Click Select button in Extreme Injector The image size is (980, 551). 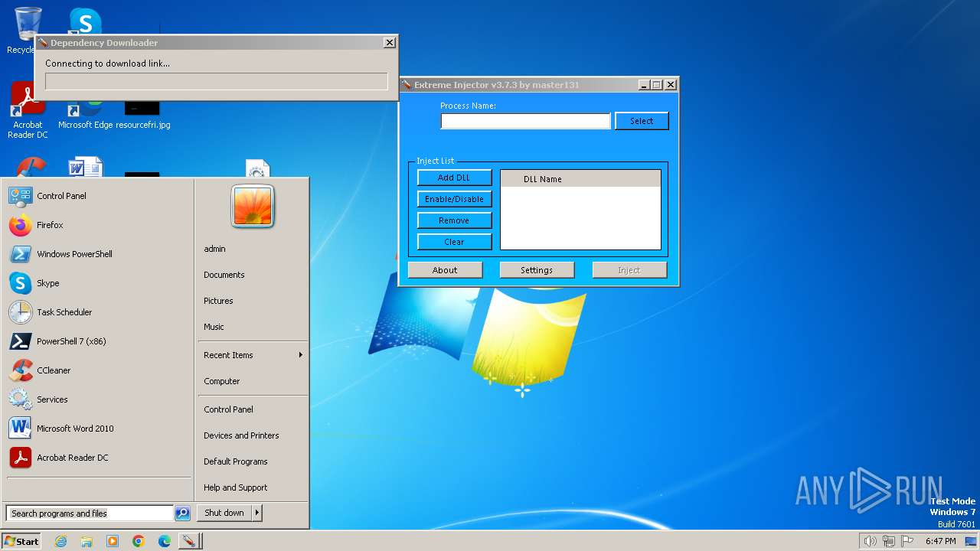click(x=642, y=121)
